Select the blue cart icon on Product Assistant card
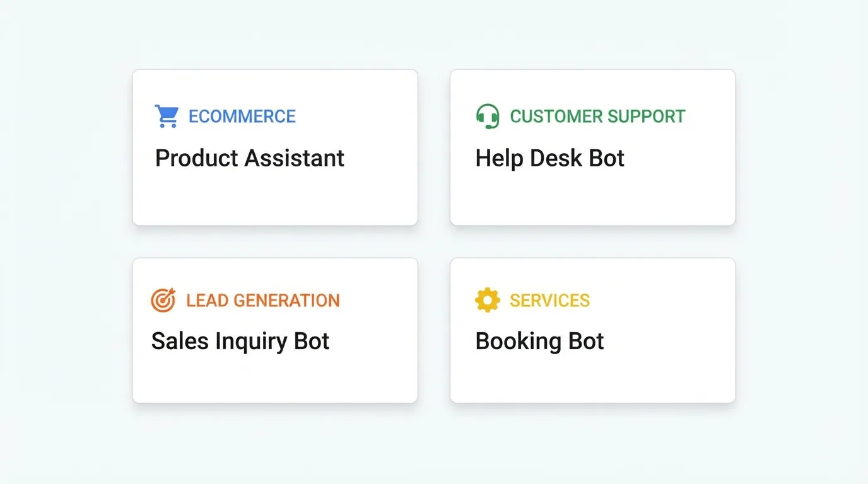The width and height of the screenshot is (868, 484). coord(166,116)
